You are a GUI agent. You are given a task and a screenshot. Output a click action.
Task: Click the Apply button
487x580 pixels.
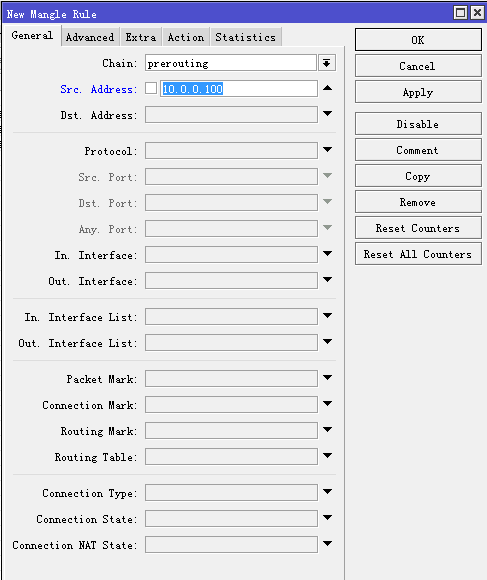pyautogui.click(x=418, y=92)
